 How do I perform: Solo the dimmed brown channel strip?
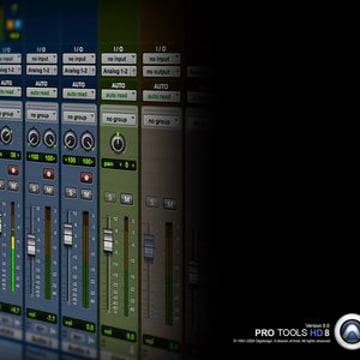(152, 201)
